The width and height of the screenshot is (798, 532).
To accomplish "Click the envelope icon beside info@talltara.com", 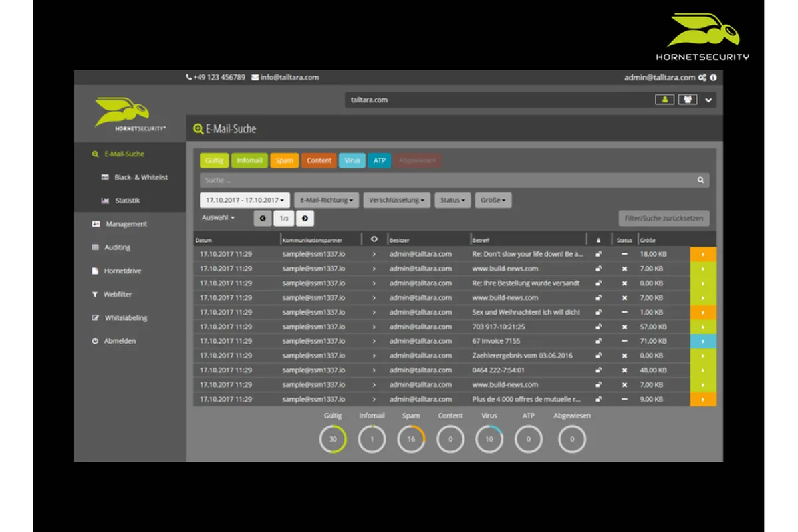I will (255, 78).
